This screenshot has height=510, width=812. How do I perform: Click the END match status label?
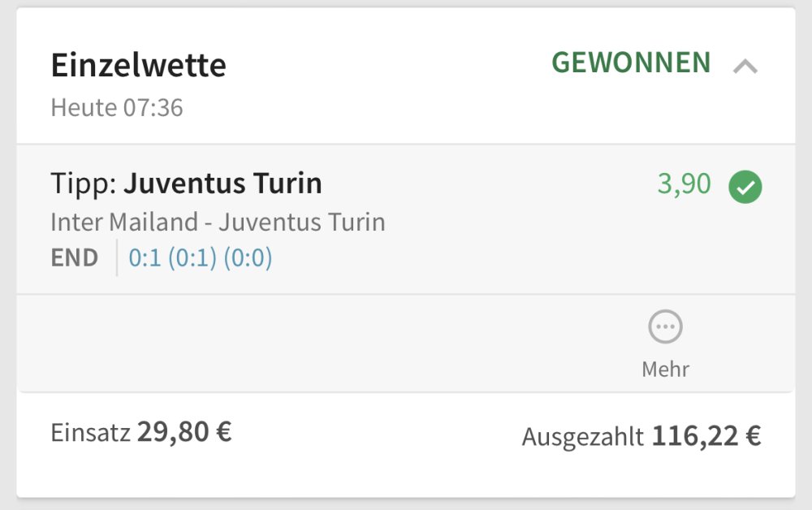tap(74, 258)
